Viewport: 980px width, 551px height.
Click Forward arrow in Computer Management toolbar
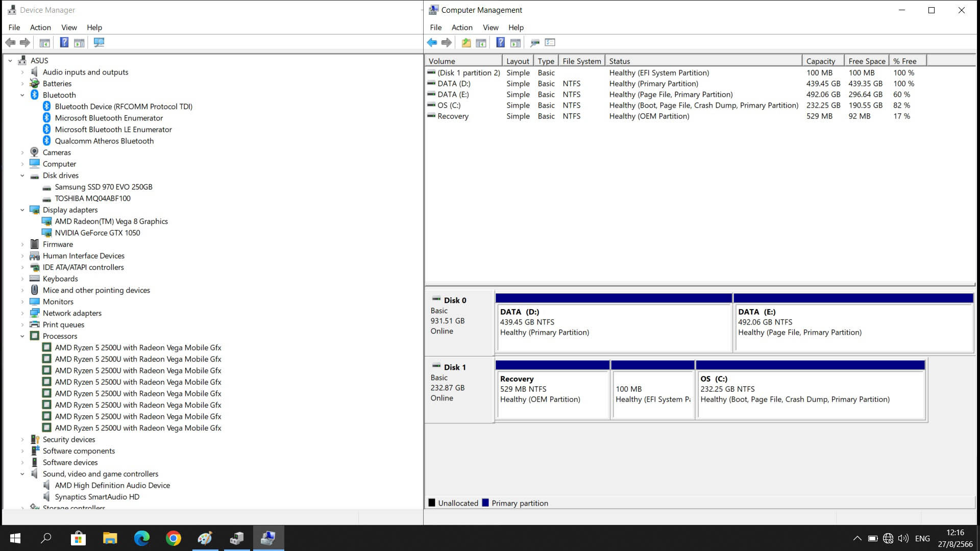(x=446, y=42)
